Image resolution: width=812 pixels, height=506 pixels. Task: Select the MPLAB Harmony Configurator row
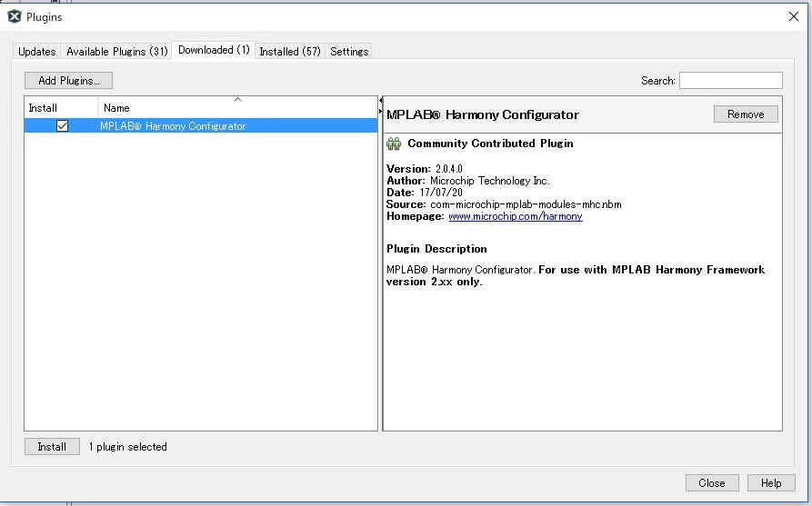(x=201, y=125)
